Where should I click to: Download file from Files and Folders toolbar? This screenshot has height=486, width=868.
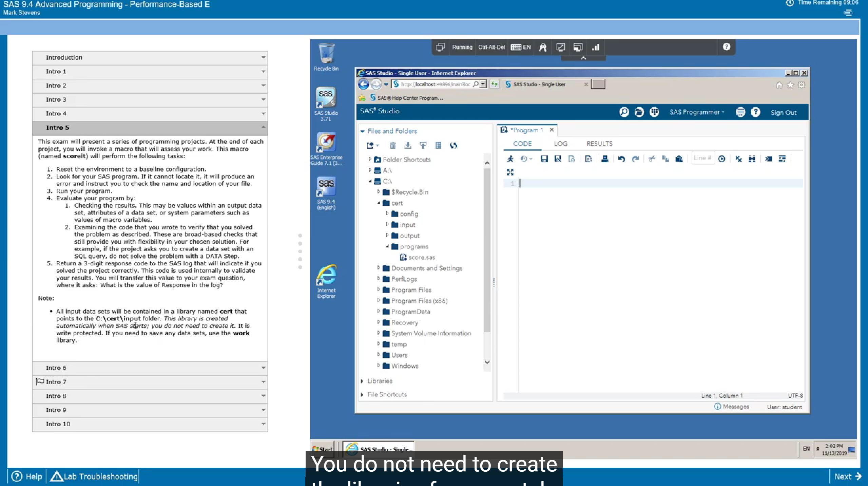tap(408, 146)
